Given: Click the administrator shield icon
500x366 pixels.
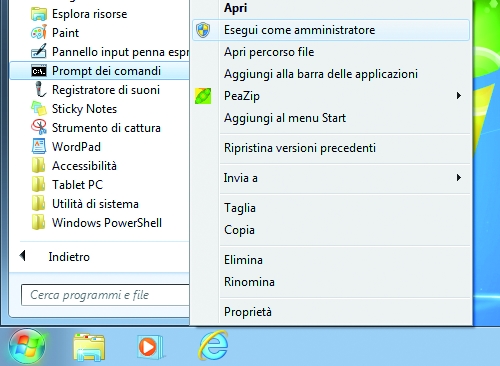Looking at the screenshot, I should pos(203,30).
